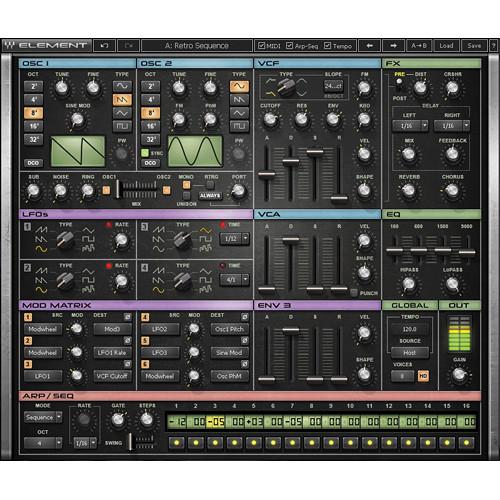Click the VCF cutoff knob
This screenshot has height=500, width=500.
tap(270, 119)
